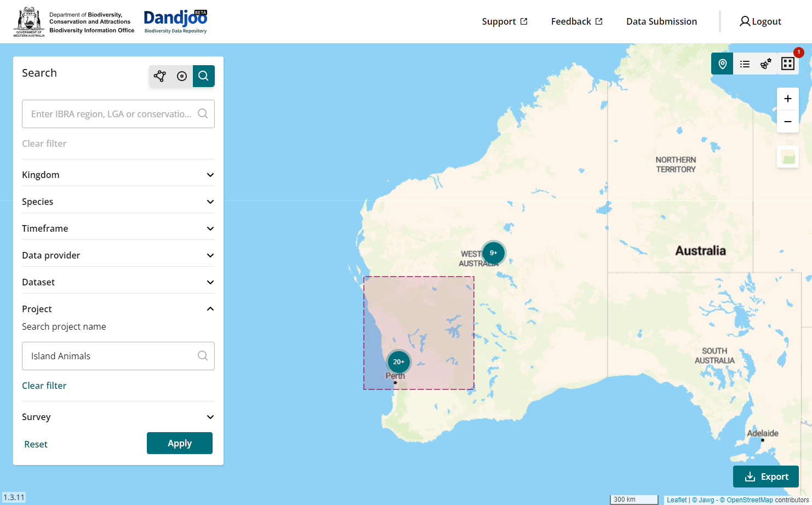Collapse the Project filter

click(x=118, y=309)
